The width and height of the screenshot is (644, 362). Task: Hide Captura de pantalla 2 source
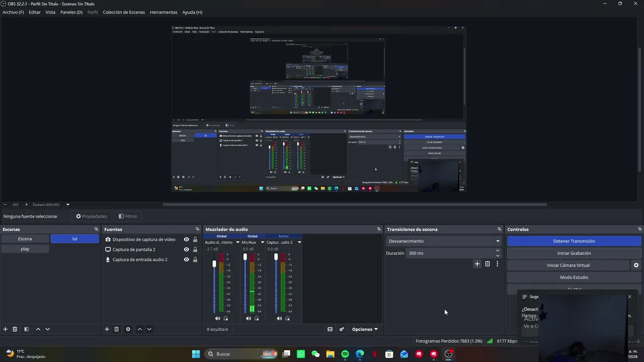[x=186, y=249]
